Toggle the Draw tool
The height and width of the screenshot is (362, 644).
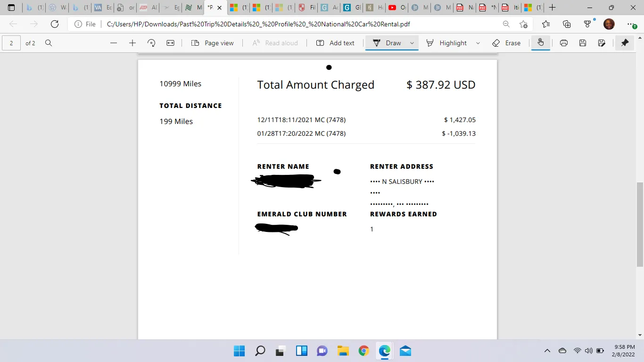point(387,43)
